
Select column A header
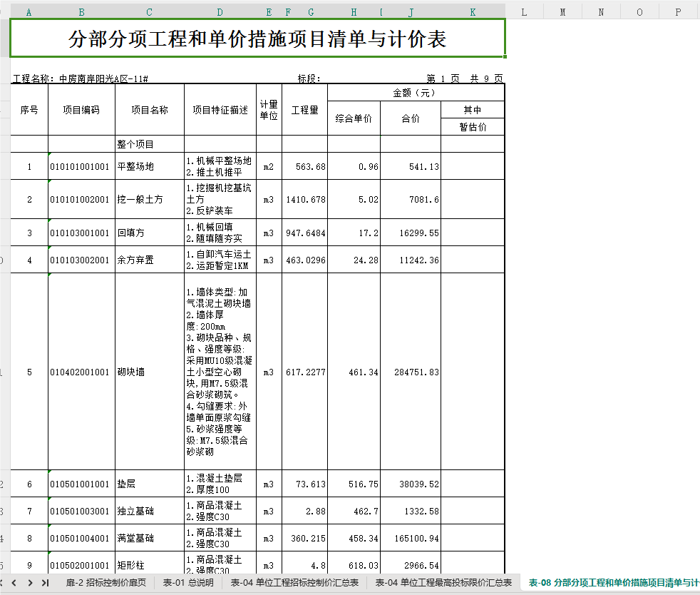(29, 13)
